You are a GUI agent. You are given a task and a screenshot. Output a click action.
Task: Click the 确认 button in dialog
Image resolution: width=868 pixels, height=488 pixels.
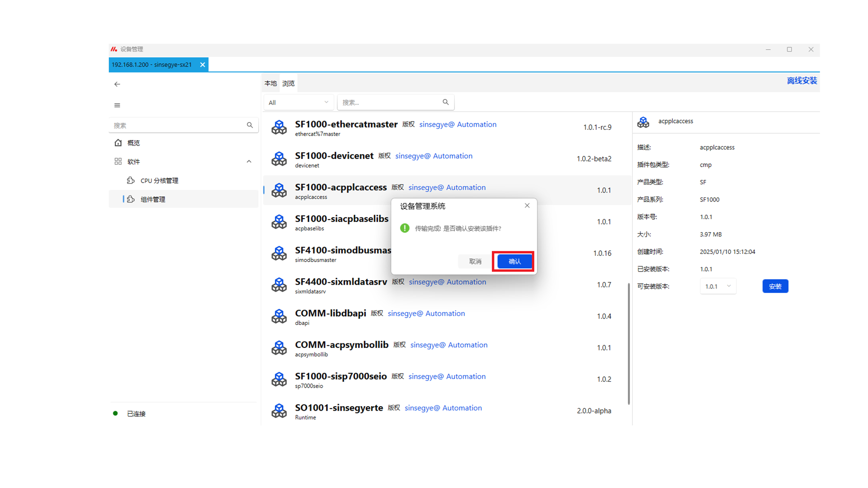(514, 262)
